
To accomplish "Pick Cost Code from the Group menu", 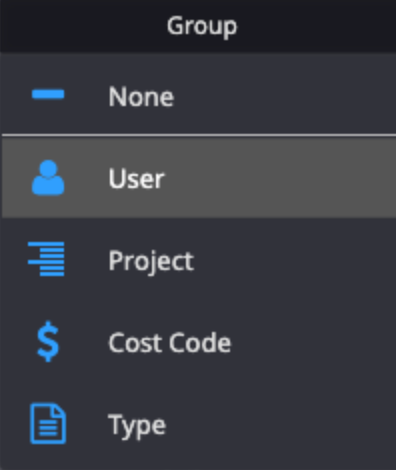I will [199, 342].
